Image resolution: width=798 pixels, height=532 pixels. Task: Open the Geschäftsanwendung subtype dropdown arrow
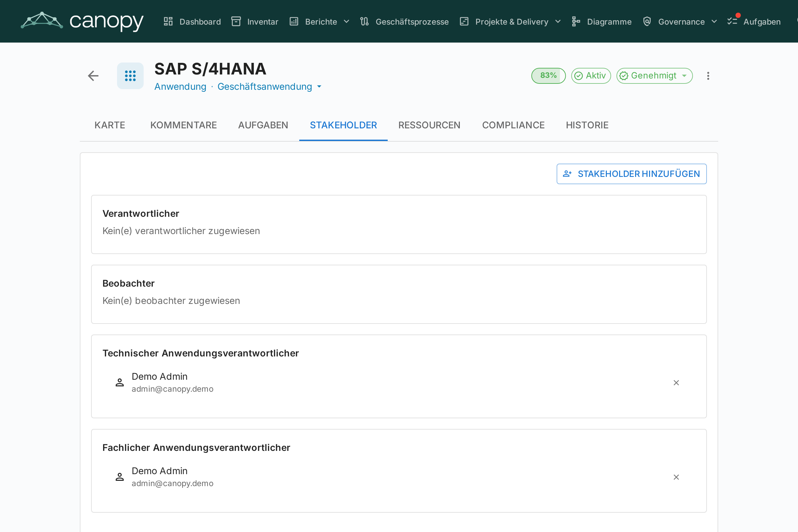point(319,87)
